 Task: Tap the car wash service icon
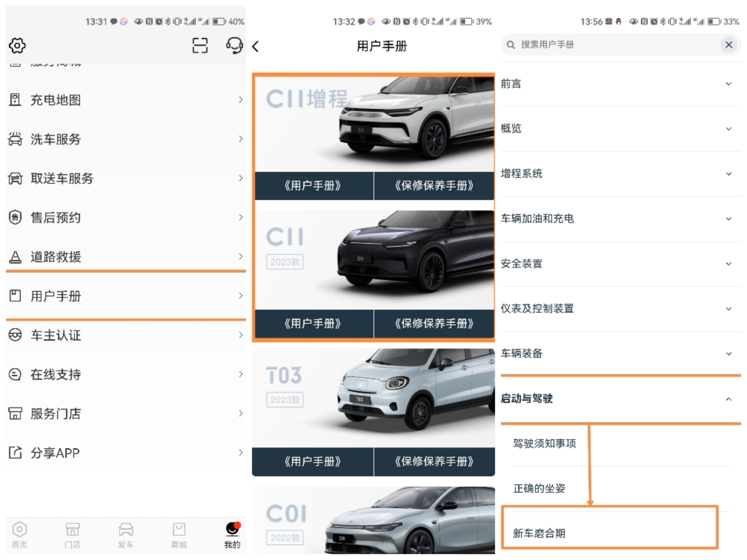point(15,139)
